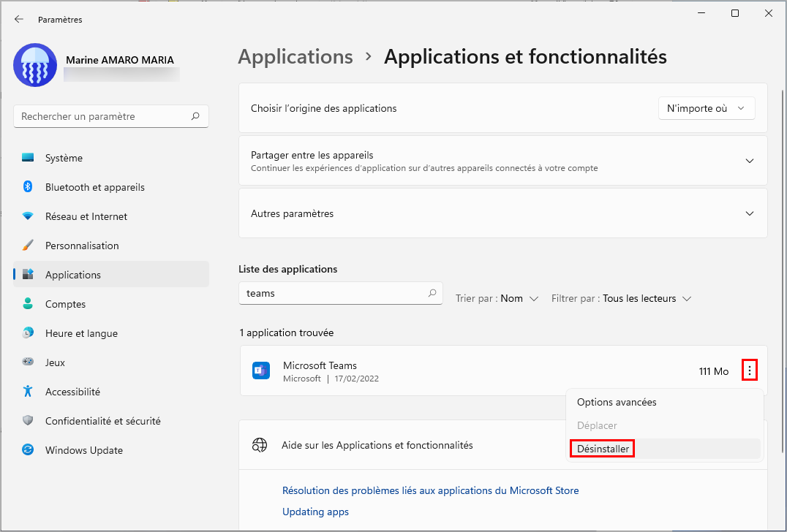Maximize the Paramètres window
Viewport: 787px width, 532px height.
[735, 14]
